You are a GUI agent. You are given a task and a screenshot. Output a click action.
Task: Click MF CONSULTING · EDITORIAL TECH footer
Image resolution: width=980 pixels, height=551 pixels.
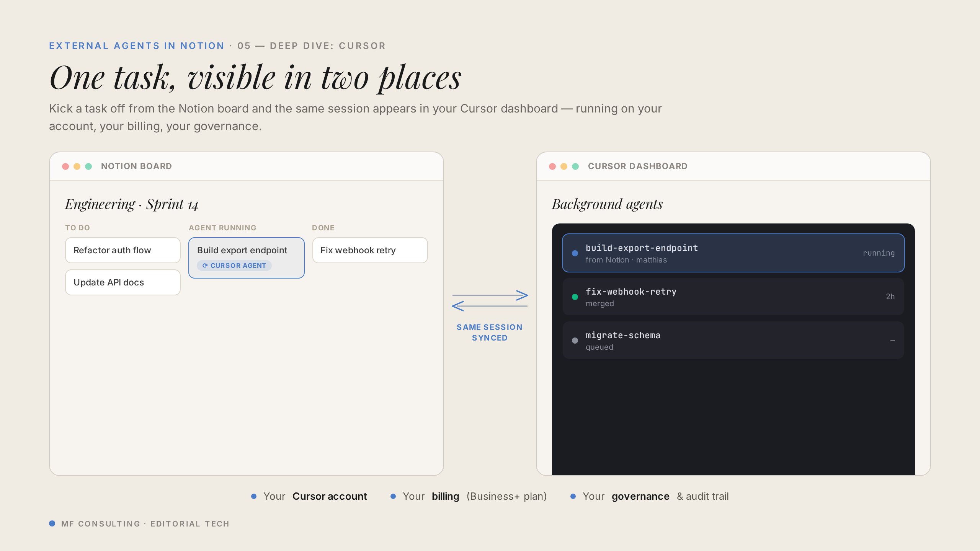pyautogui.click(x=145, y=524)
